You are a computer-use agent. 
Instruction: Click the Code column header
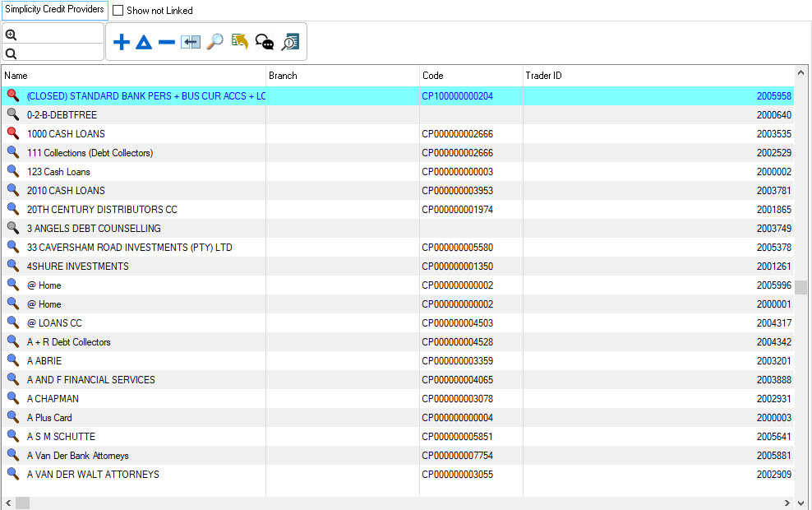click(x=470, y=76)
